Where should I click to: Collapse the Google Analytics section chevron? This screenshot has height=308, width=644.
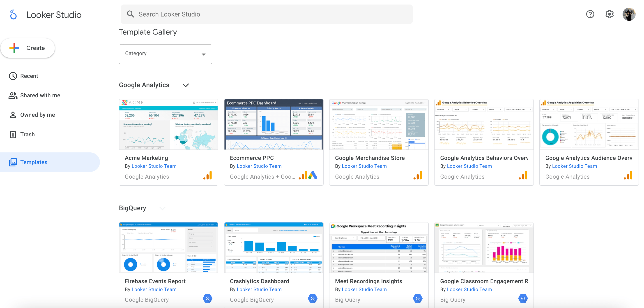pyautogui.click(x=186, y=85)
